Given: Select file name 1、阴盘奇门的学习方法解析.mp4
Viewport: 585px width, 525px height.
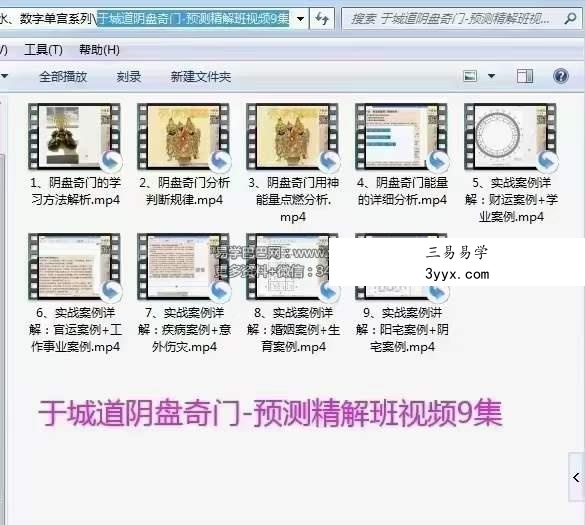Looking at the screenshot, I should point(75,191).
